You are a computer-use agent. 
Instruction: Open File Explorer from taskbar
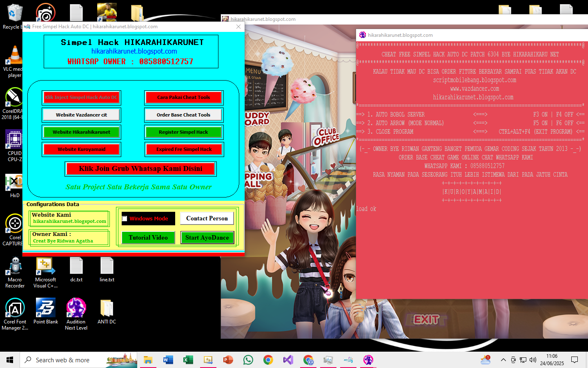[148, 360]
